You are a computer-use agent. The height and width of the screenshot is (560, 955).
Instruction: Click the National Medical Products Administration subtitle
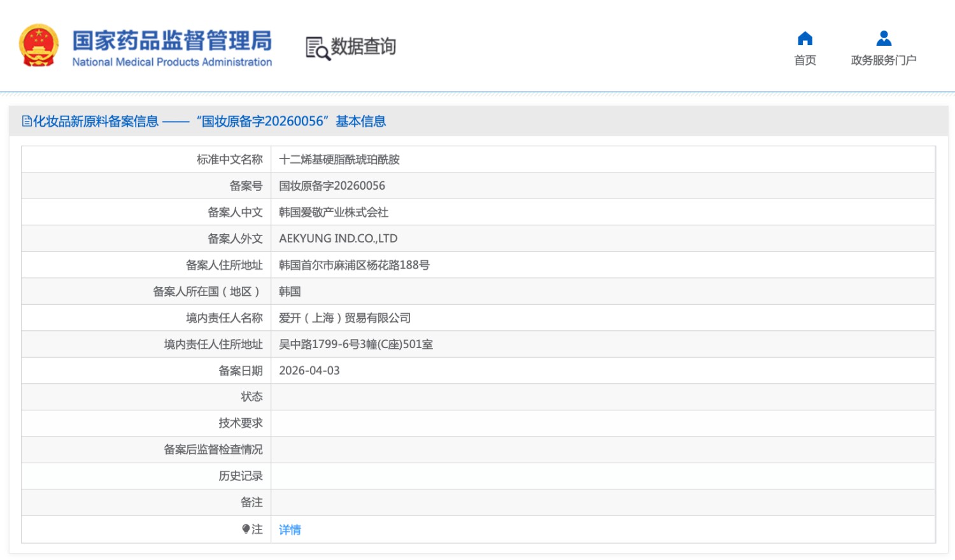click(x=172, y=62)
